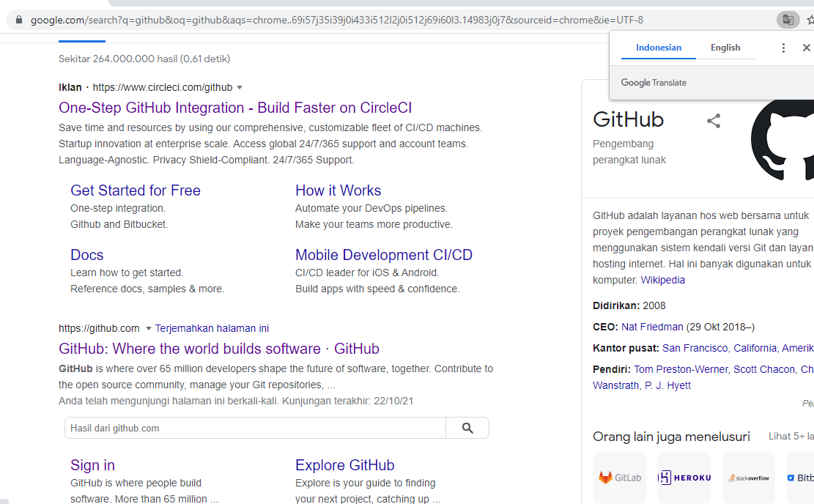Screen dimensions: 814x504
Task: Click Terjemahkan halaman ini link
Action: point(212,329)
